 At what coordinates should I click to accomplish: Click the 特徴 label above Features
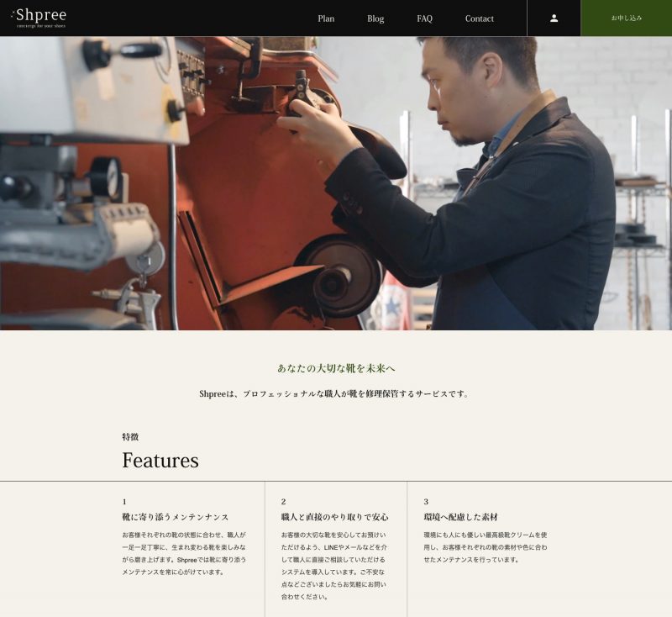[130, 437]
